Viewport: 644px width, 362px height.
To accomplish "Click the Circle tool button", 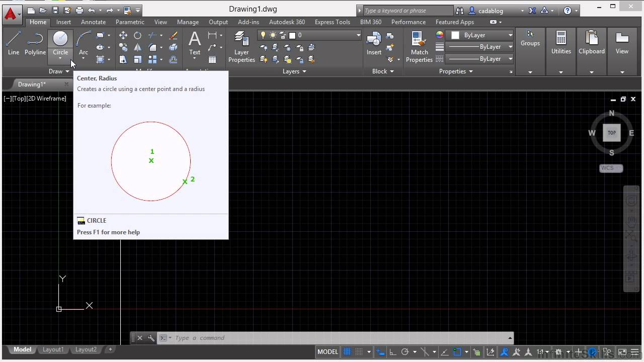I will 60,39.
